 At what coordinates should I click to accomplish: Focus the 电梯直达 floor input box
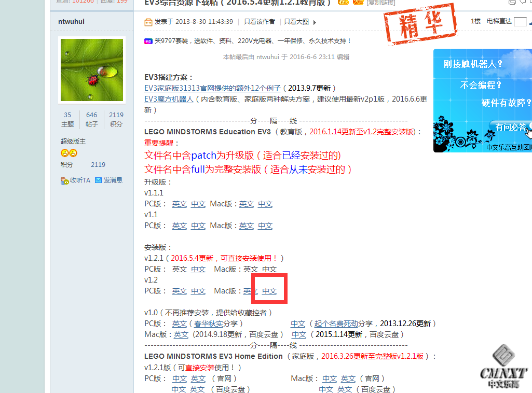point(520,22)
